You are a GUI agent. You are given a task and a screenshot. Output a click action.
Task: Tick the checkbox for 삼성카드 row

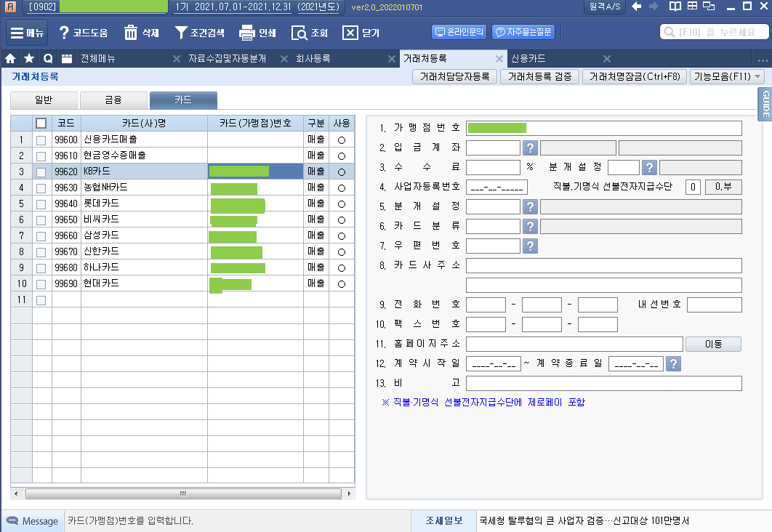point(41,236)
